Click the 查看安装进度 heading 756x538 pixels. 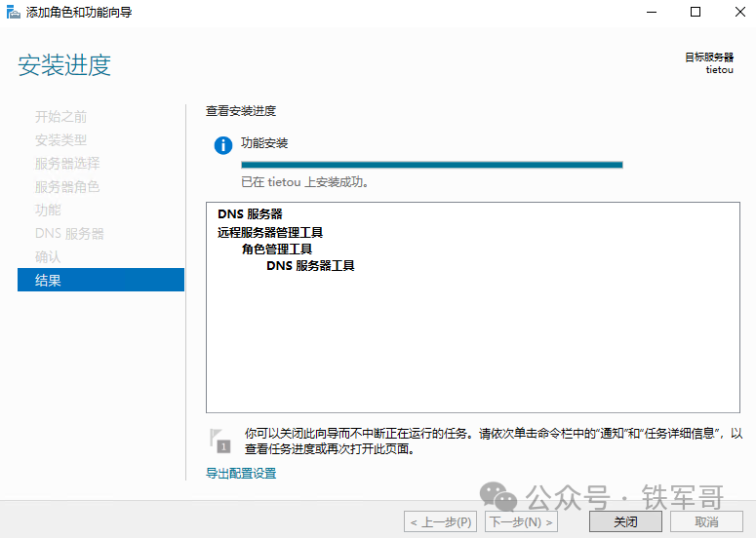tap(241, 111)
